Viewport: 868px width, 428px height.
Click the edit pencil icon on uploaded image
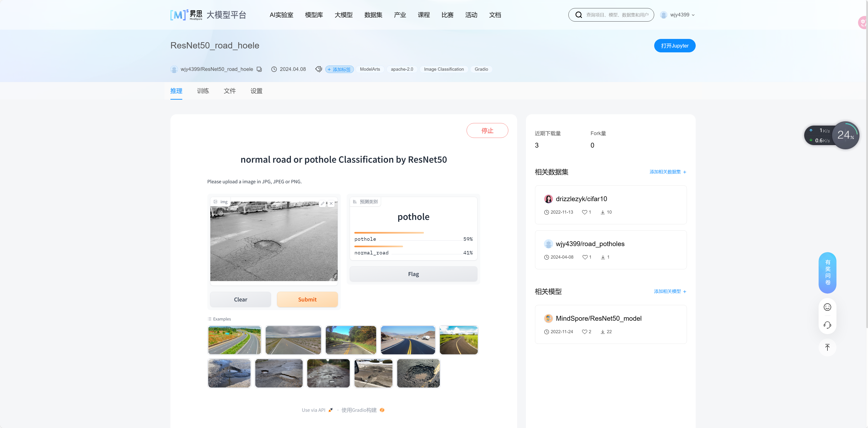click(x=323, y=203)
